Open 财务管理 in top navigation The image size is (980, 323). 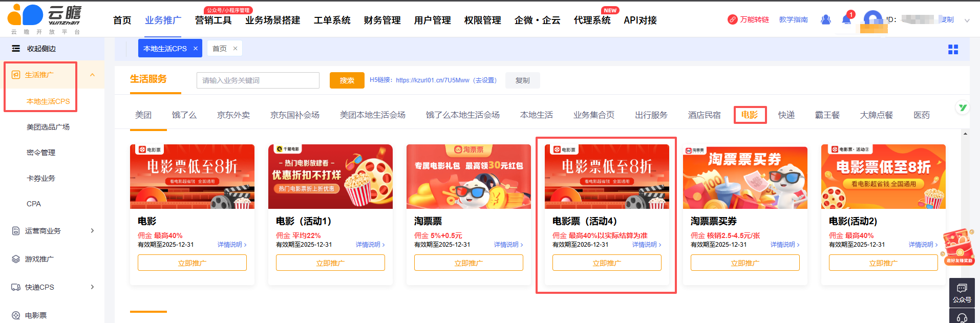[x=382, y=20]
